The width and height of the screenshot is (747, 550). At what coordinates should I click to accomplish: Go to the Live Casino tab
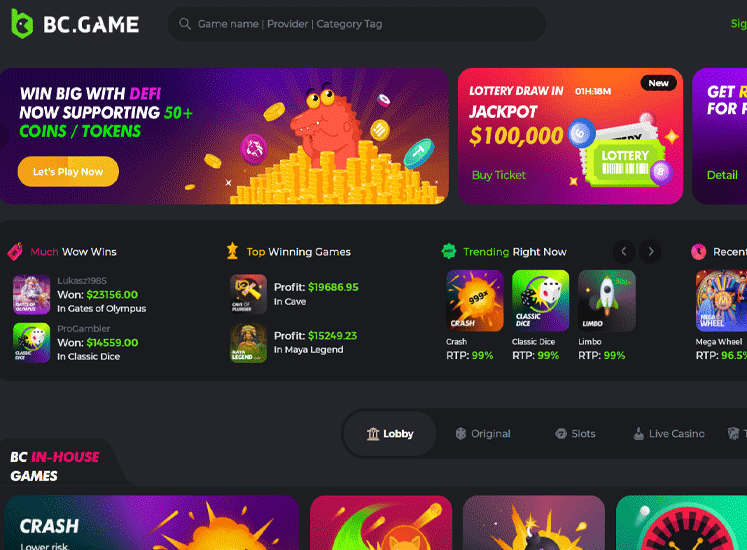coord(668,434)
